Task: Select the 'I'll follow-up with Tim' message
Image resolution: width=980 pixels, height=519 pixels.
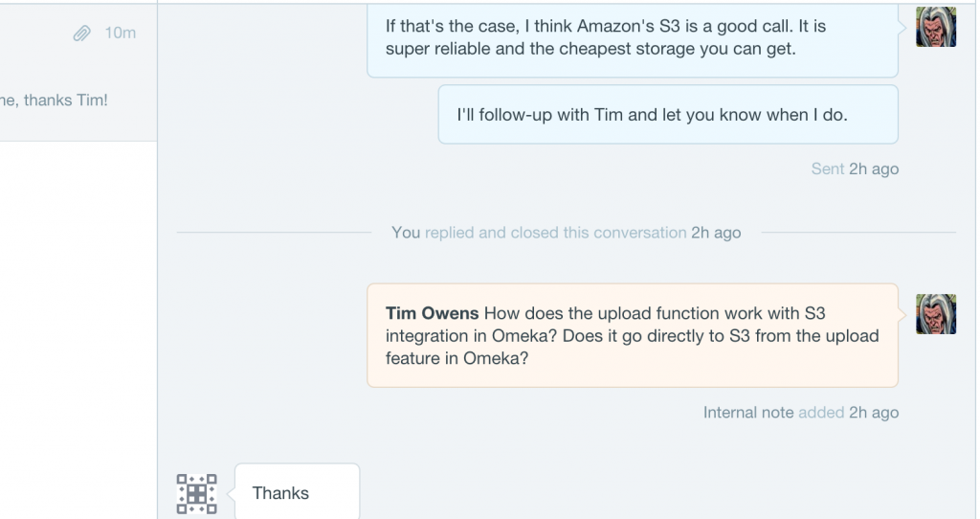Action: pos(668,115)
